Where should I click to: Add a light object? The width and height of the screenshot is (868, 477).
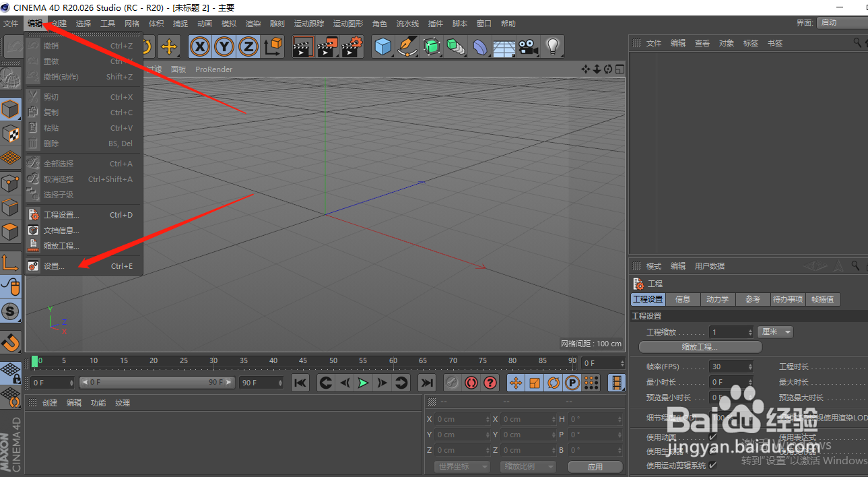coord(552,46)
